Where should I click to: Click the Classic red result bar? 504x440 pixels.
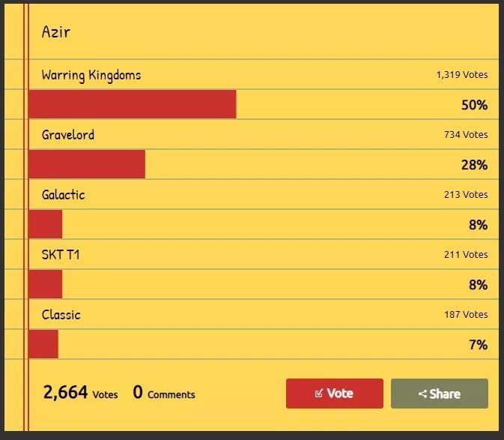click(43, 344)
